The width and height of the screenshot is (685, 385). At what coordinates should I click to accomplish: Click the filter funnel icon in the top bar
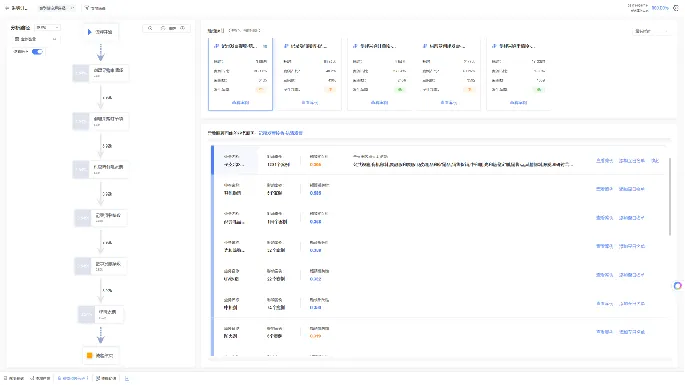pos(87,8)
